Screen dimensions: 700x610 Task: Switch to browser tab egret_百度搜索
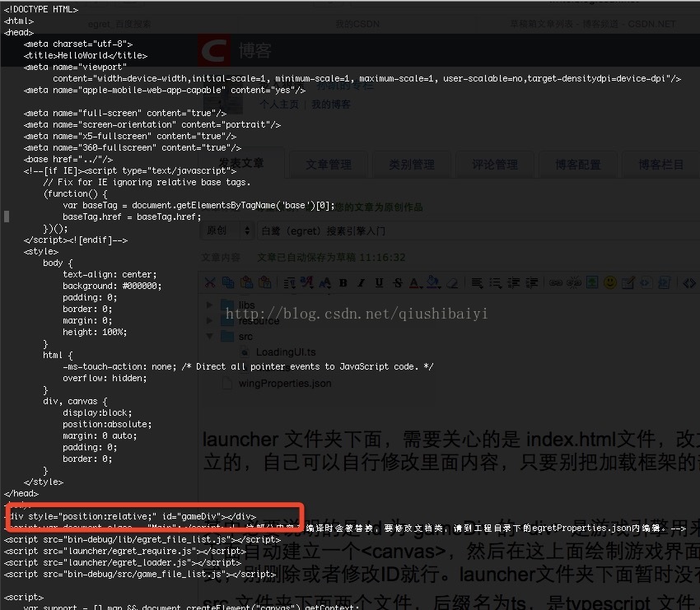click(x=119, y=24)
